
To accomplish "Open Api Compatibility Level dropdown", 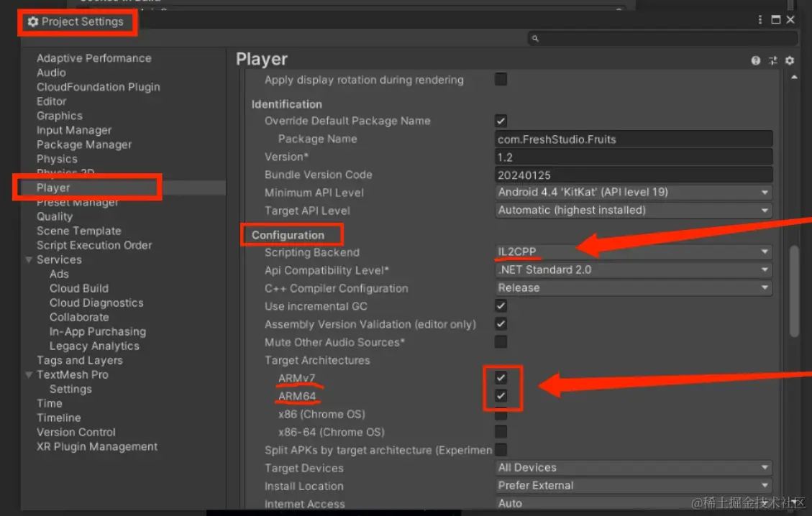I will [634, 270].
